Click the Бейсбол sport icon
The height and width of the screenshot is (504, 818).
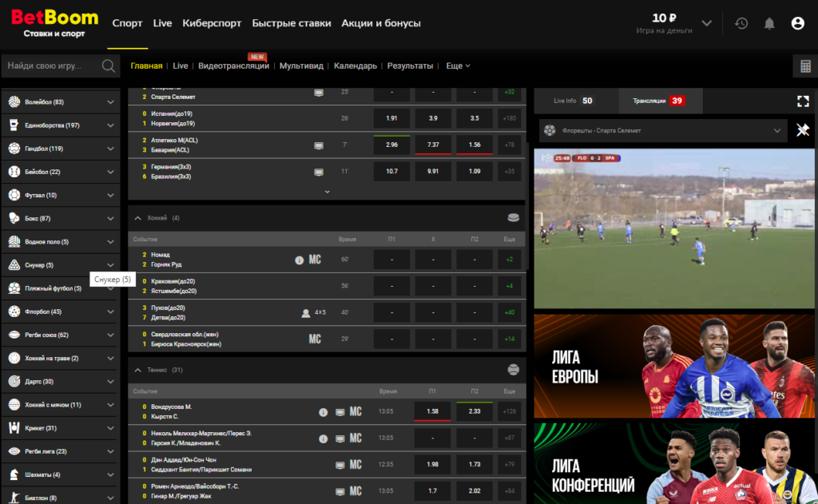(14, 172)
